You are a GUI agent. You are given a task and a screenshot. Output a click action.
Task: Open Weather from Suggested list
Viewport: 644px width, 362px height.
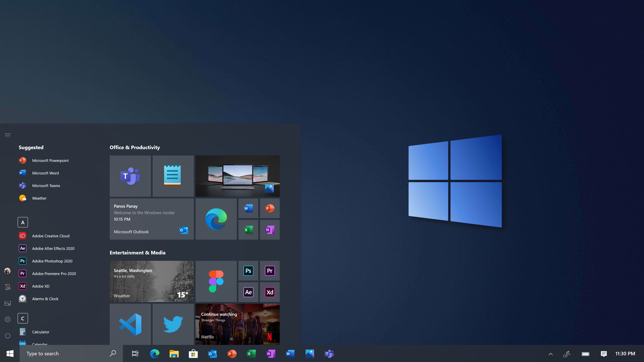pos(33,198)
